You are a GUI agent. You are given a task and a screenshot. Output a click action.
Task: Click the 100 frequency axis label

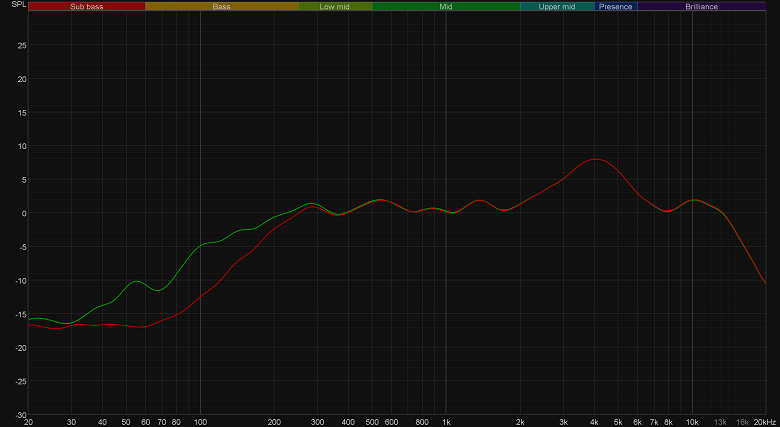click(200, 423)
